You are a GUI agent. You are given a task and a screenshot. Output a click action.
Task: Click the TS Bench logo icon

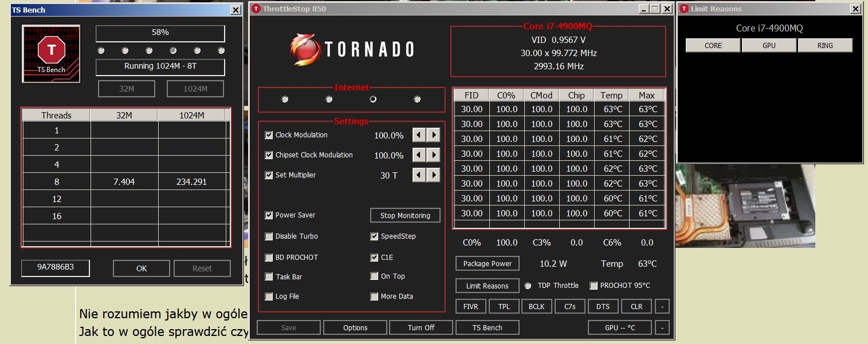pyautogui.click(x=52, y=54)
